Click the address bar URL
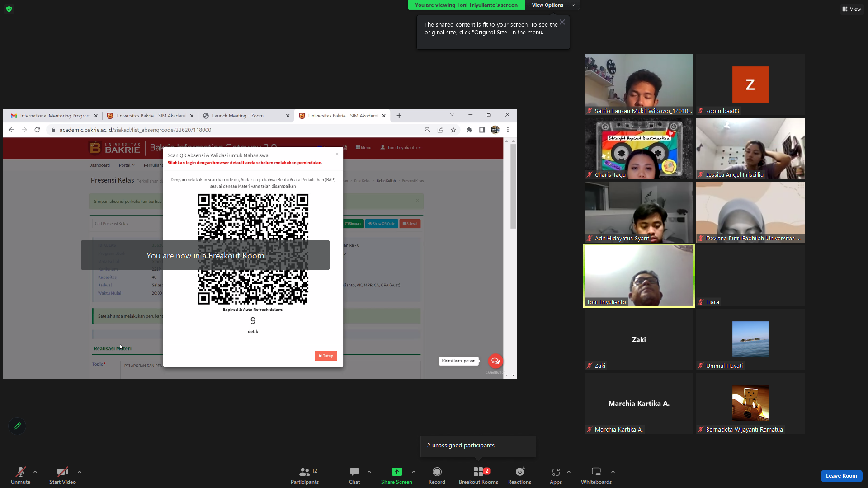This screenshot has height=488, width=868. [135, 130]
